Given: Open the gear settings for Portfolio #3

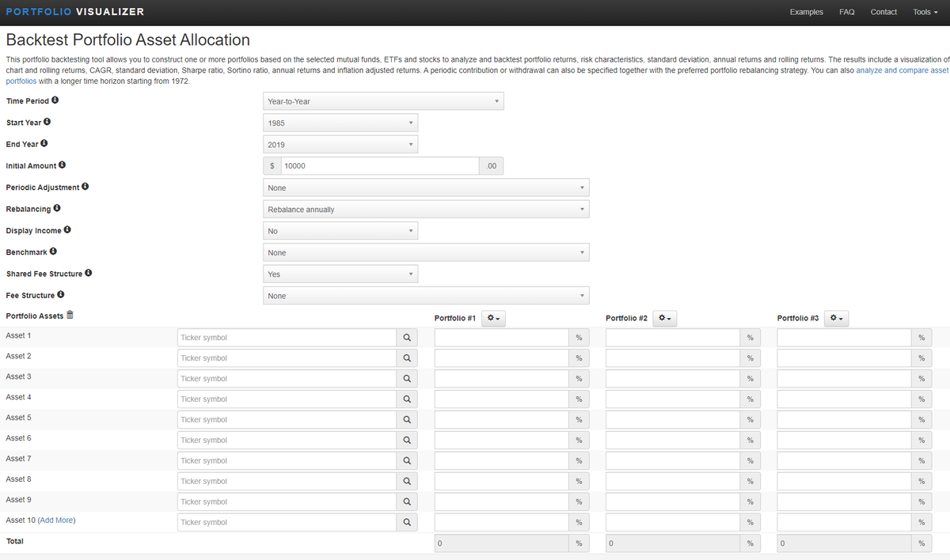Looking at the screenshot, I should 837,318.
